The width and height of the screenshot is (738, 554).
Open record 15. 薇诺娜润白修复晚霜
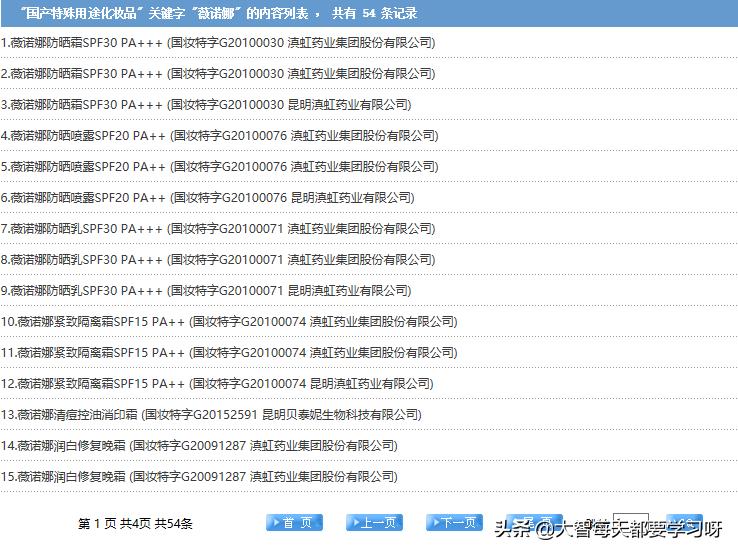click(199, 477)
